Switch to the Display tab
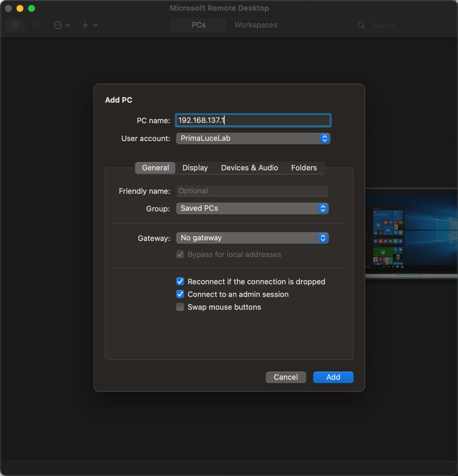 pos(195,168)
